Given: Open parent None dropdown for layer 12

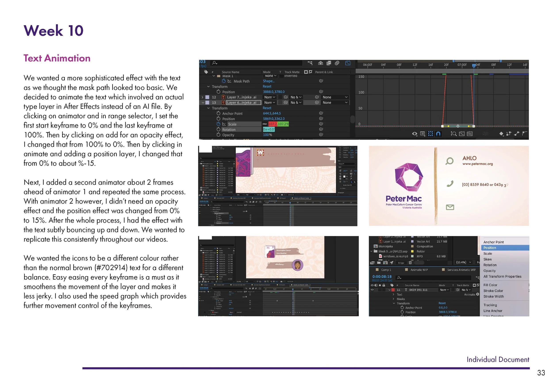Looking at the screenshot, I should point(335,97).
